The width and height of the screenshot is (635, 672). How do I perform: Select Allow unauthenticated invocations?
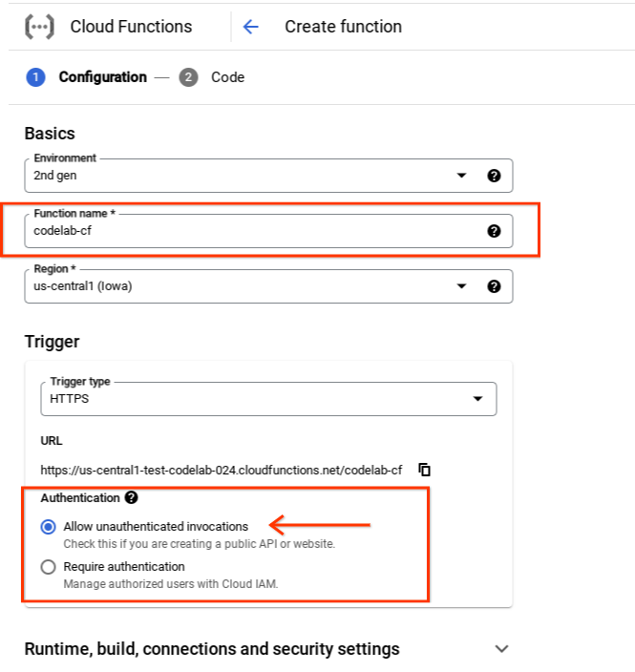tap(49, 527)
